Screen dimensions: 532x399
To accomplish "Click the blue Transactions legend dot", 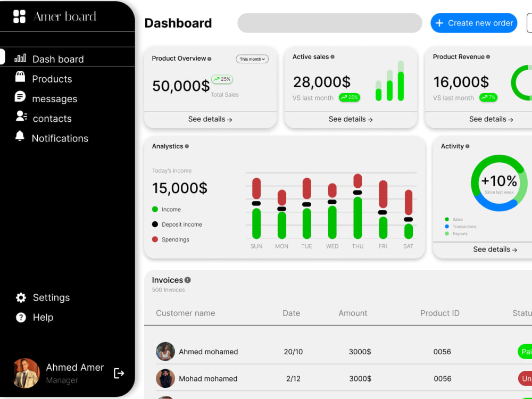I will [x=447, y=226].
